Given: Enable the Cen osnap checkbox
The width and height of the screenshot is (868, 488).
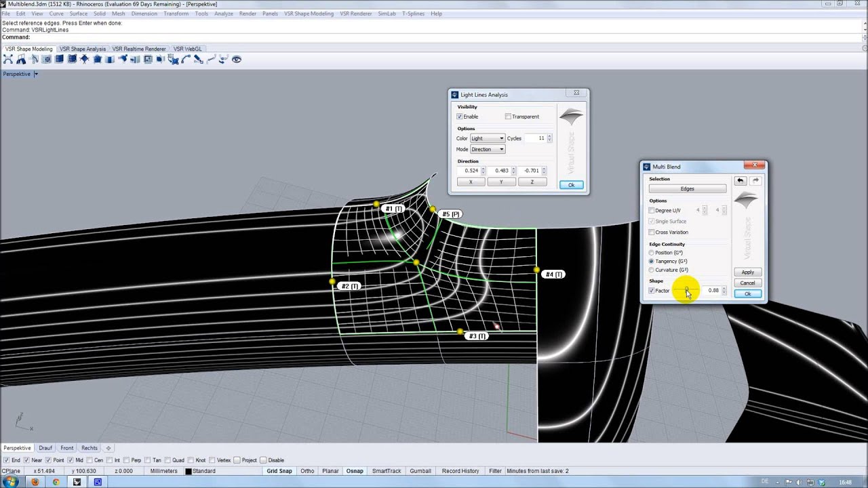Looking at the screenshot, I should [x=90, y=460].
